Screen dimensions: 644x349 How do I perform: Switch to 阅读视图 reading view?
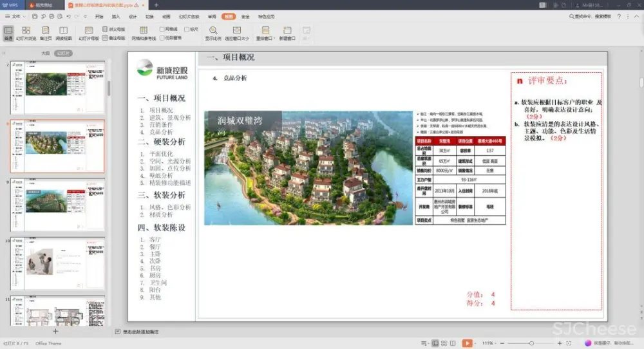64,33
